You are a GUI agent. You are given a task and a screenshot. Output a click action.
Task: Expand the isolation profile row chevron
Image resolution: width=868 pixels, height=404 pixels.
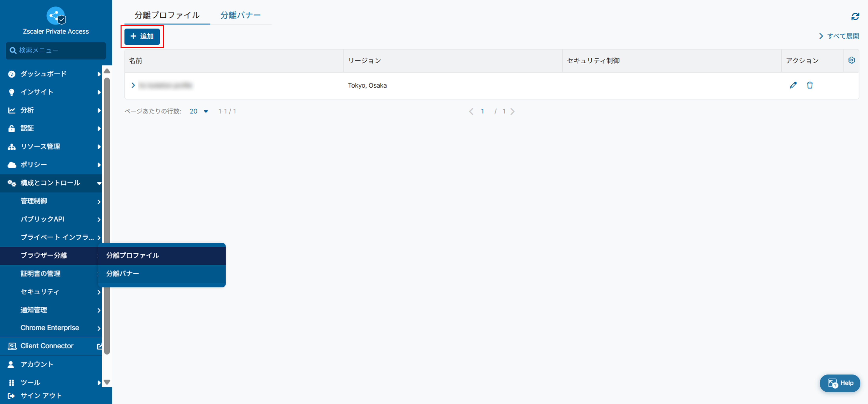click(133, 85)
